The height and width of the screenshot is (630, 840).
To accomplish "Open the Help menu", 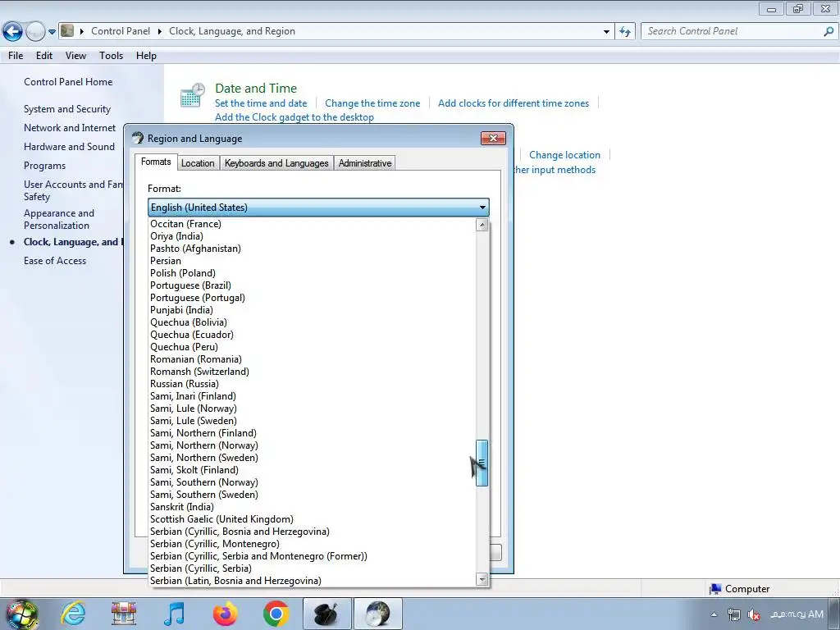I will pyautogui.click(x=146, y=56).
